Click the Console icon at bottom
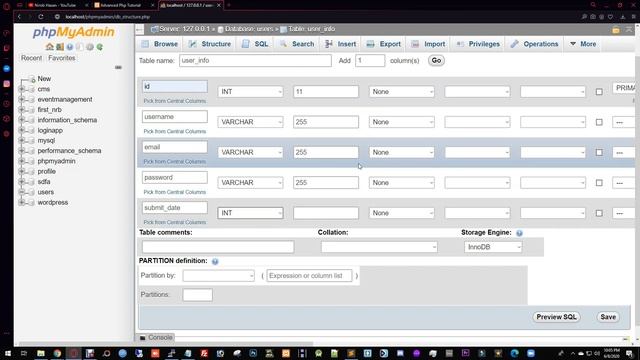This screenshot has width=640, height=360. (x=142, y=338)
